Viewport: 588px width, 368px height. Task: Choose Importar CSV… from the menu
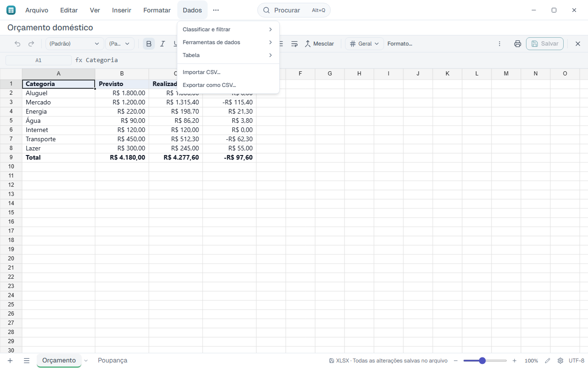pos(228,72)
